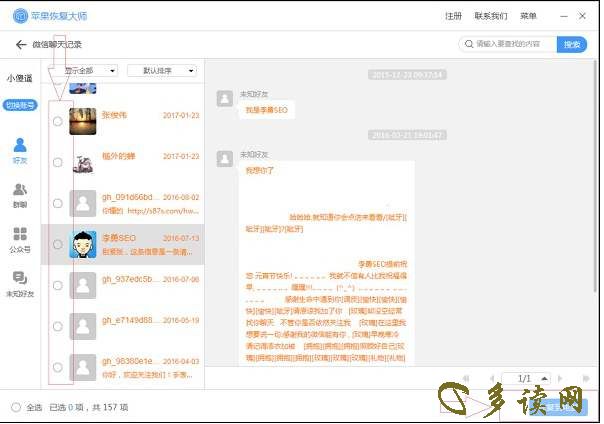The width and height of the screenshot is (604, 424).
Task: Expand the 默认排序 sort dropdown
Action: pos(162,70)
